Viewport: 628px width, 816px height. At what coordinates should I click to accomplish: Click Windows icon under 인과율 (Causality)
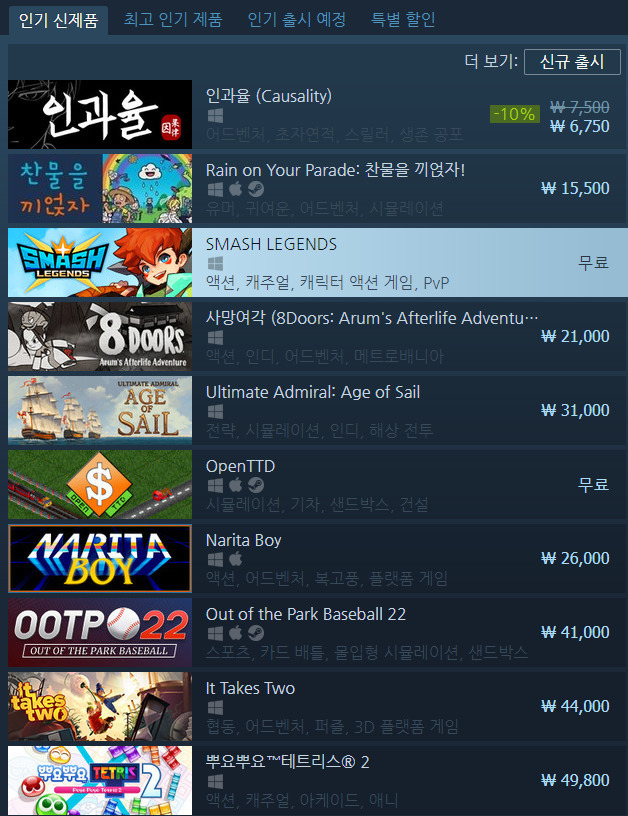click(x=215, y=115)
